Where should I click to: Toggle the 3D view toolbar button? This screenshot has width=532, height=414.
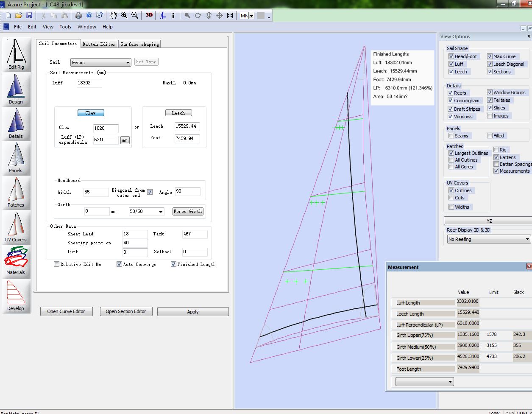(x=149, y=15)
